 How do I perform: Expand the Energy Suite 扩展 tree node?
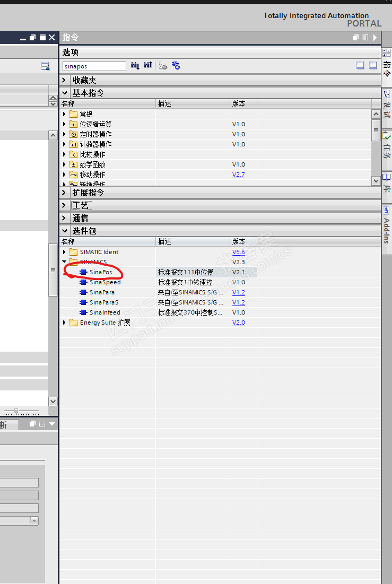(x=64, y=322)
